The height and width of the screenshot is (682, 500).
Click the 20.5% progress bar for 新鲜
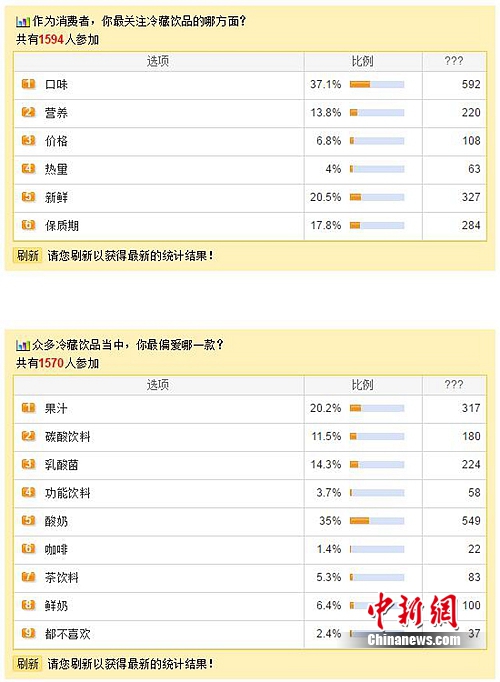pos(377,197)
